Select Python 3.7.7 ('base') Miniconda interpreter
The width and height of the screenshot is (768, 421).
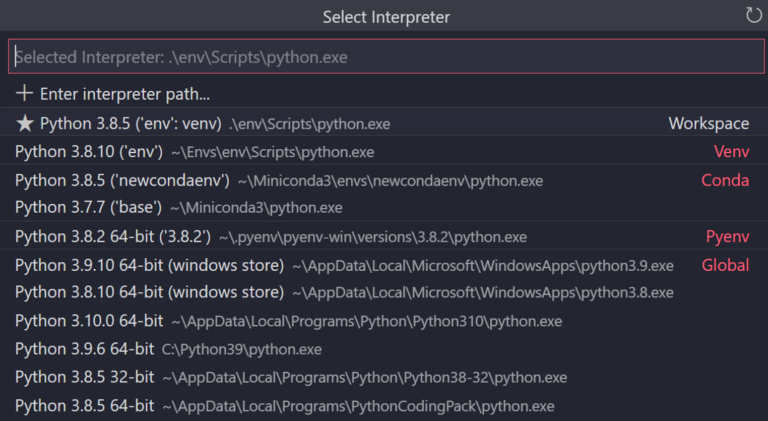(88, 208)
